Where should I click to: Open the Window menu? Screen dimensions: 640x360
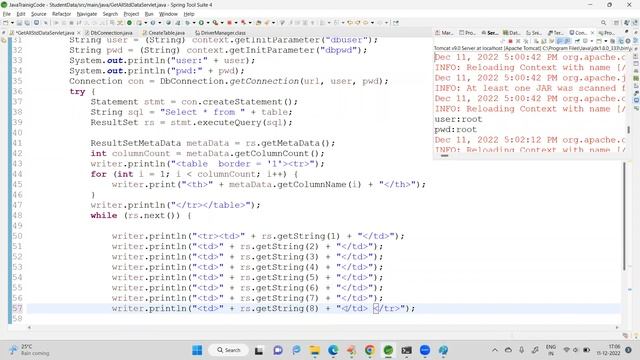[168, 14]
